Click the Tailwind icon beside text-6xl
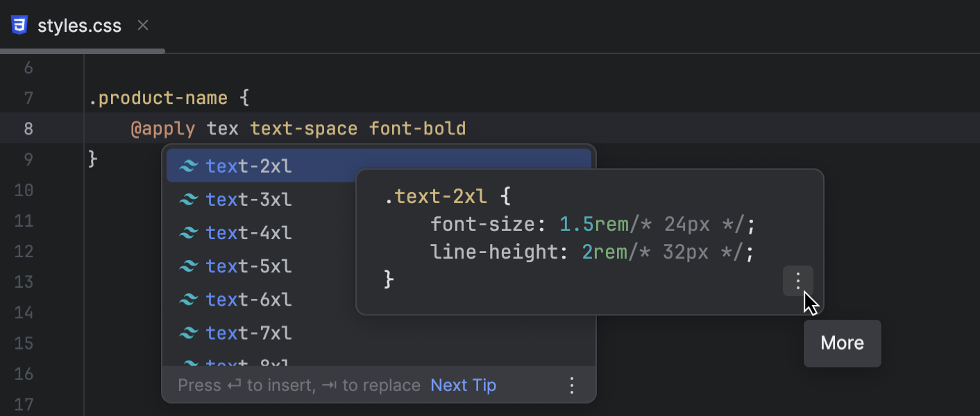Screen dimensions: 980x416 (187, 299)
